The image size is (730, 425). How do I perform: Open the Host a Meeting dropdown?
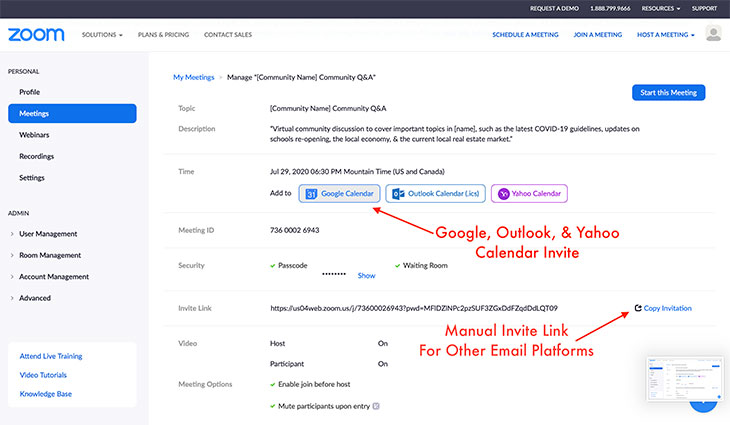[x=666, y=34]
